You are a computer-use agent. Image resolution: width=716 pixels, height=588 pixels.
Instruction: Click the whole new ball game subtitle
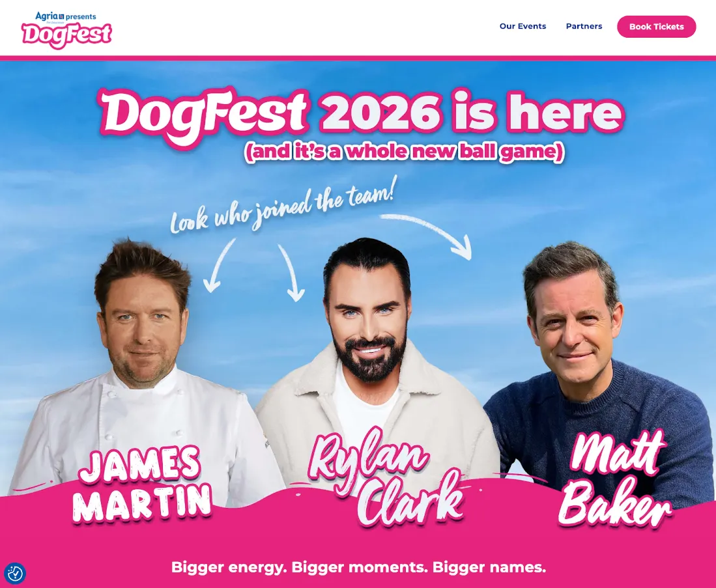pos(405,152)
